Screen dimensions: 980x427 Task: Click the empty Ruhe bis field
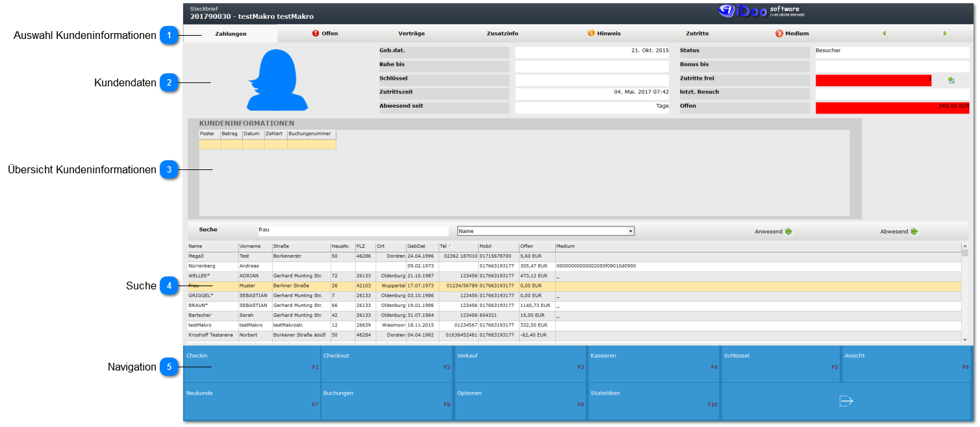click(592, 66)
